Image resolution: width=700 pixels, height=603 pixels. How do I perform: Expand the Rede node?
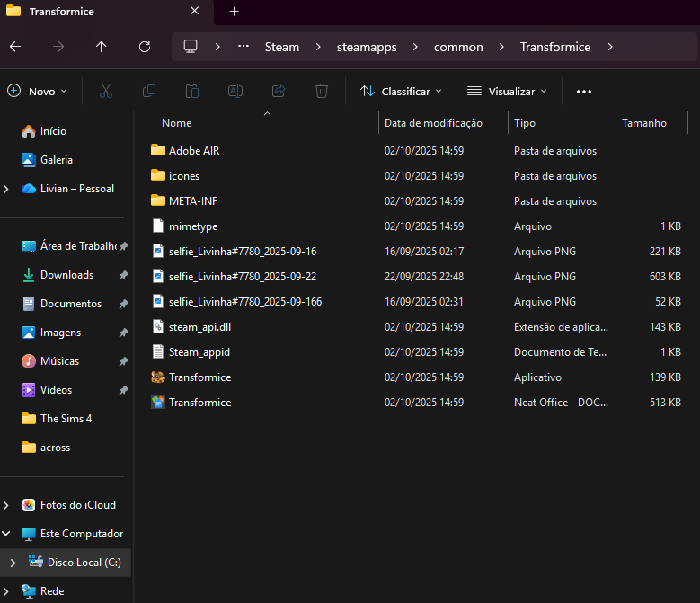[x=6, y=591]
